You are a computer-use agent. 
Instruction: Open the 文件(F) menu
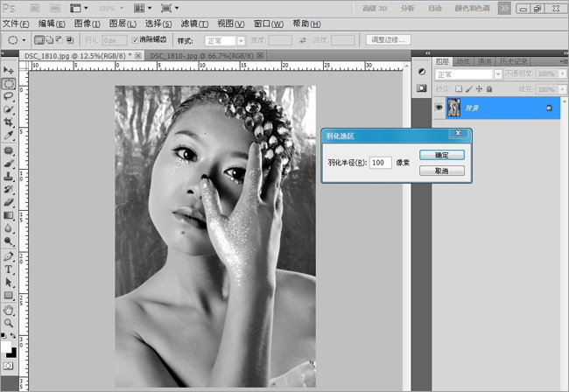coord(16,24)
